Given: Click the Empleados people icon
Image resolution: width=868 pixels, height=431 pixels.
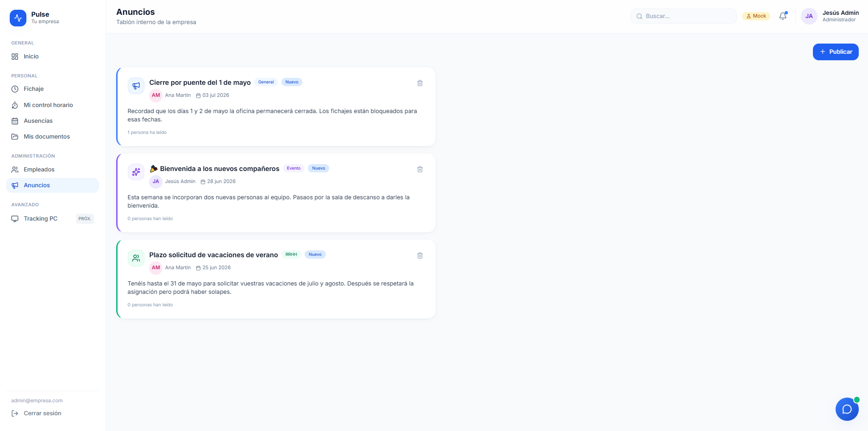Looking at the screenshot, I should click(15, 170).
